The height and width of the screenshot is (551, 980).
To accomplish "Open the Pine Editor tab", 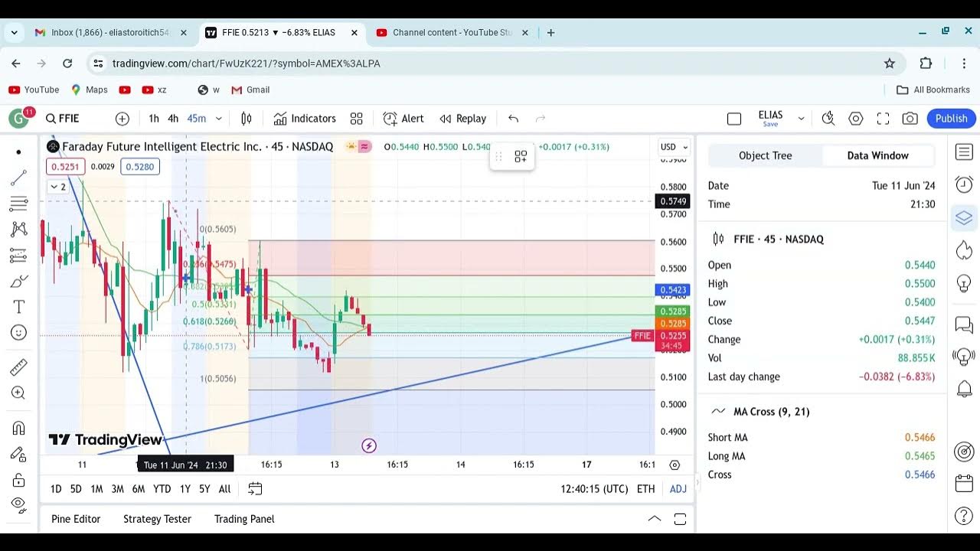I will [x=76, y=519].
